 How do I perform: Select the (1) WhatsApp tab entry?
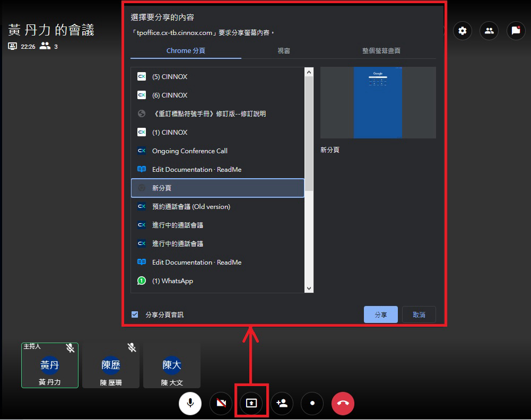[217, 281]
